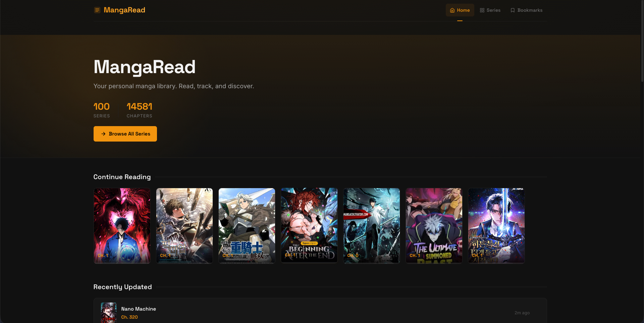Click the 14581 chapters count
This screenshot has width=644, height=323.
coord(140,107)
